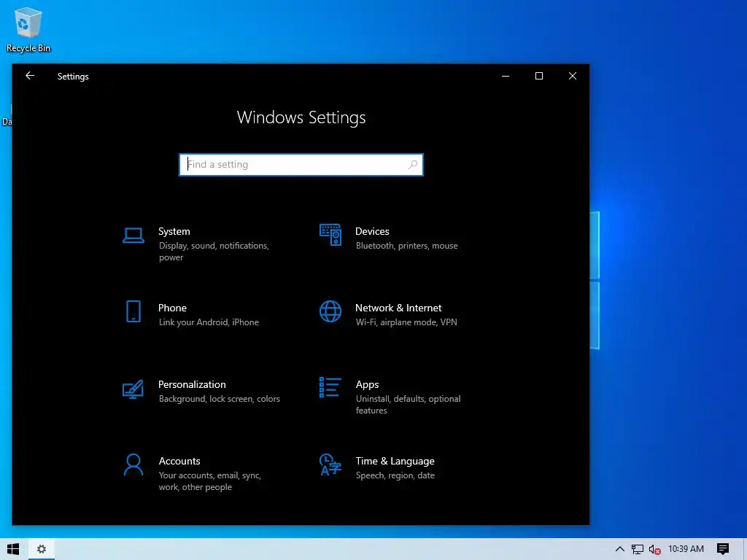The image size is (747, 560).
Task: Close the Settings window
Action: click(573, 76)
